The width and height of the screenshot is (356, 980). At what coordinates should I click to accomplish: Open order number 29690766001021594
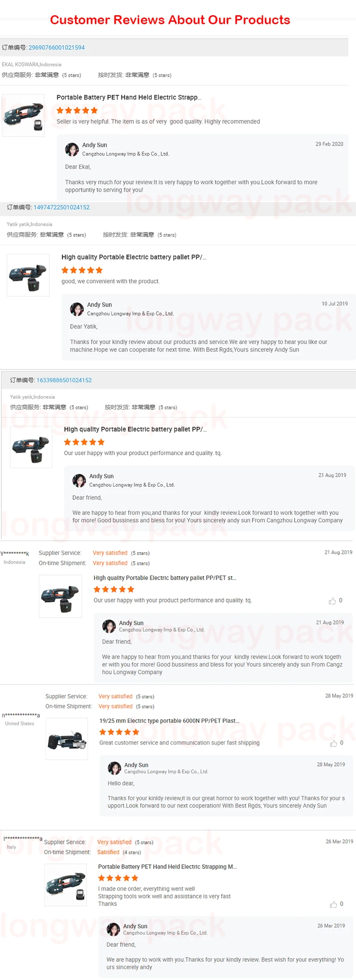tap(56, 47)
